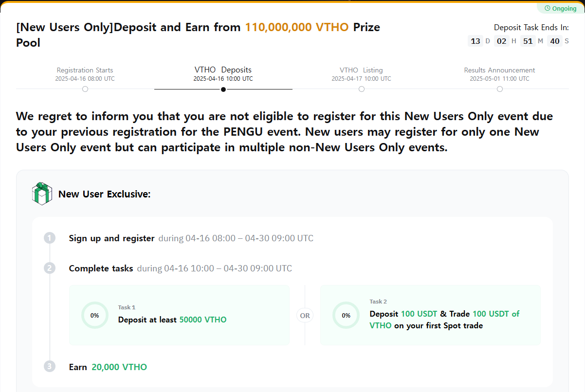
Task: Click the 110,000,000 VTHO prize text
Action: (297, 27)
